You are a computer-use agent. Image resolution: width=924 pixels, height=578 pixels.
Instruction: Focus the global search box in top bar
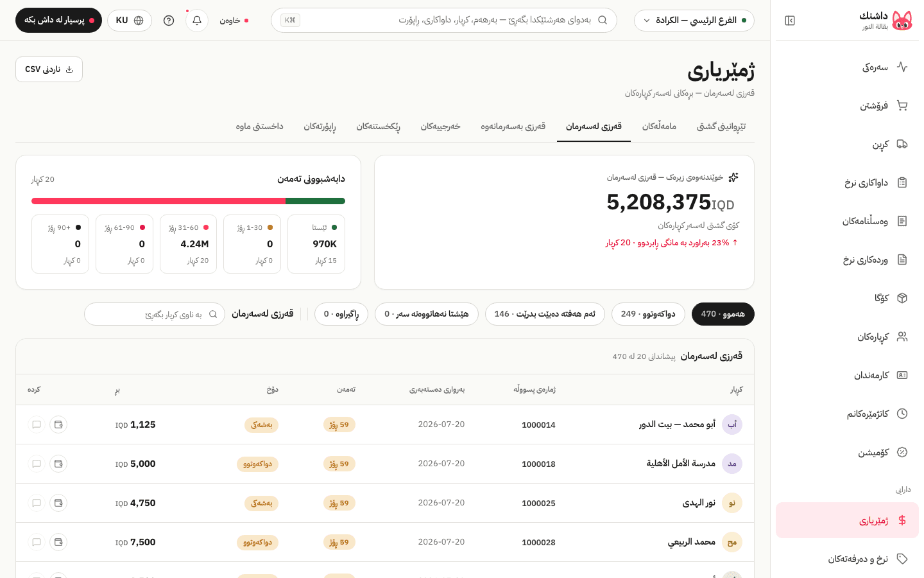click(x=444, y=21)
